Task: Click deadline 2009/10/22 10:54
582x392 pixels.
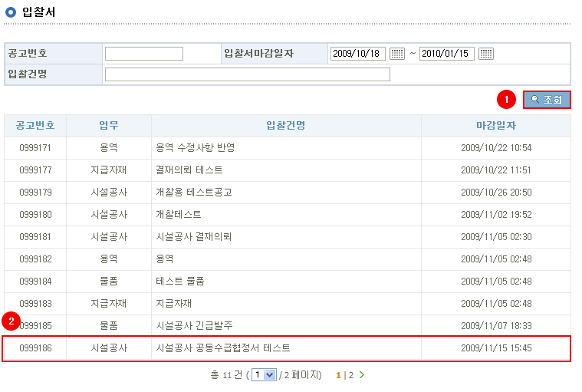Action: coord(496,148)
